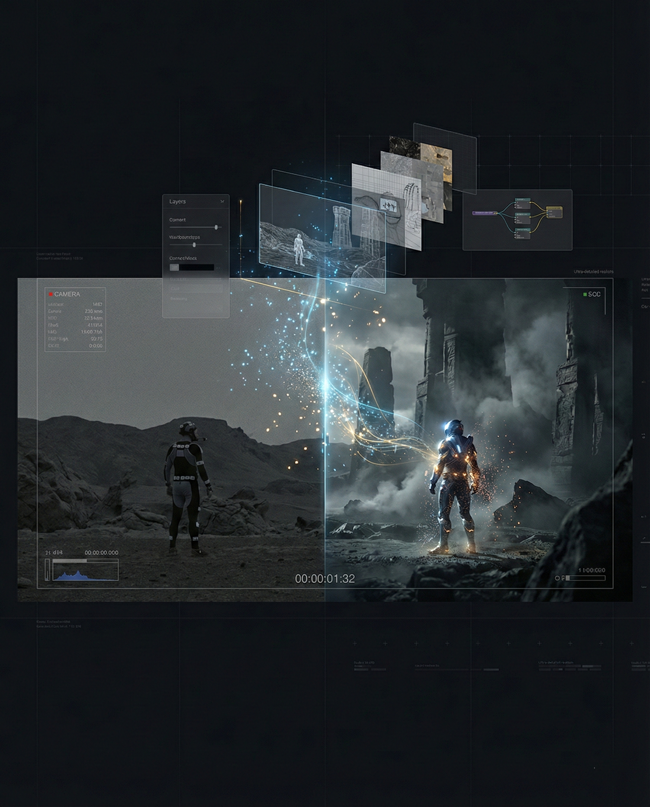Toggle the green SCC status indicator

588,294
